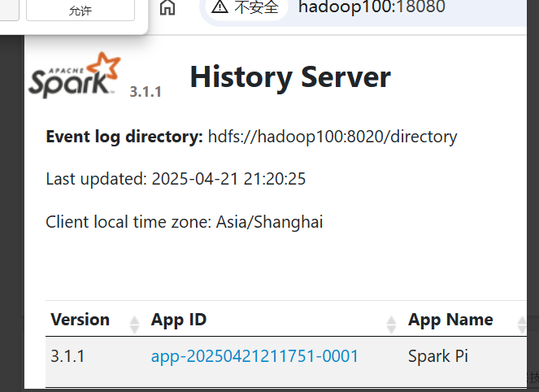Screen dimensions: 539x392
Task: Click the Spark Pi app name cell
Action: 438,356
